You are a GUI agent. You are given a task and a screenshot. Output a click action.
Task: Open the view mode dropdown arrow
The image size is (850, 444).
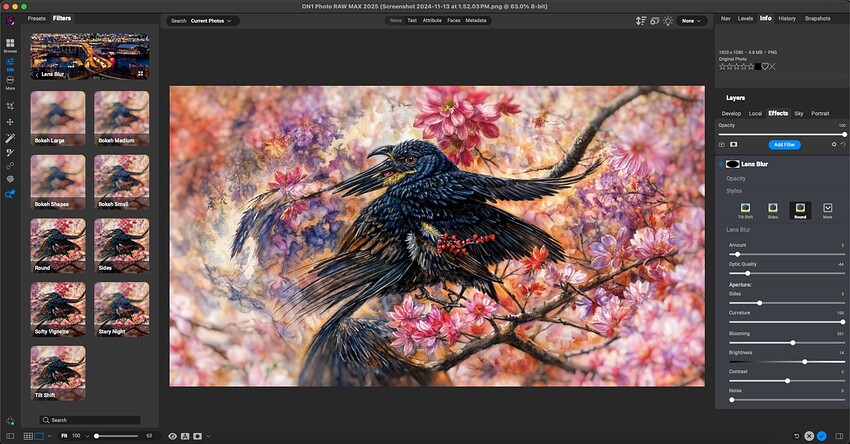click(x=49, y=436)
